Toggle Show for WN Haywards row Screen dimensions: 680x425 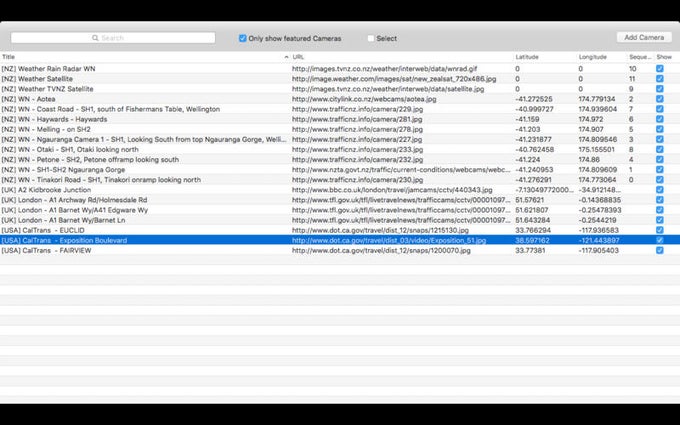point(660,119)
